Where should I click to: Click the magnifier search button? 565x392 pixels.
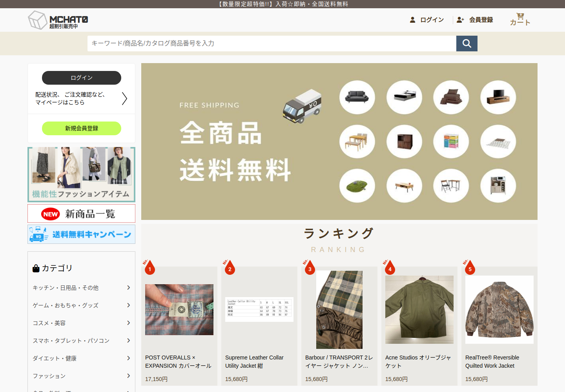pos(467,44)
